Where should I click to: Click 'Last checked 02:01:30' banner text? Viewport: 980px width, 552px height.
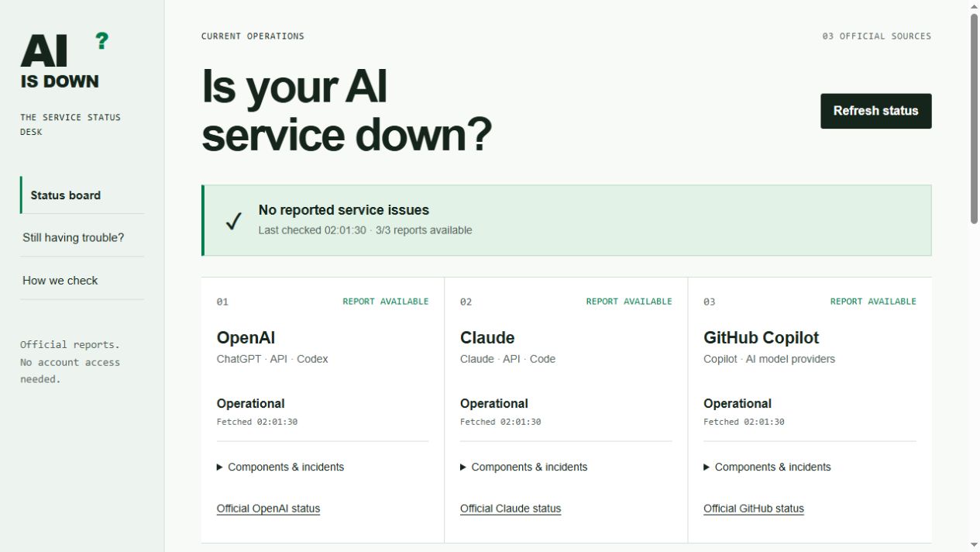click(312, 230)
